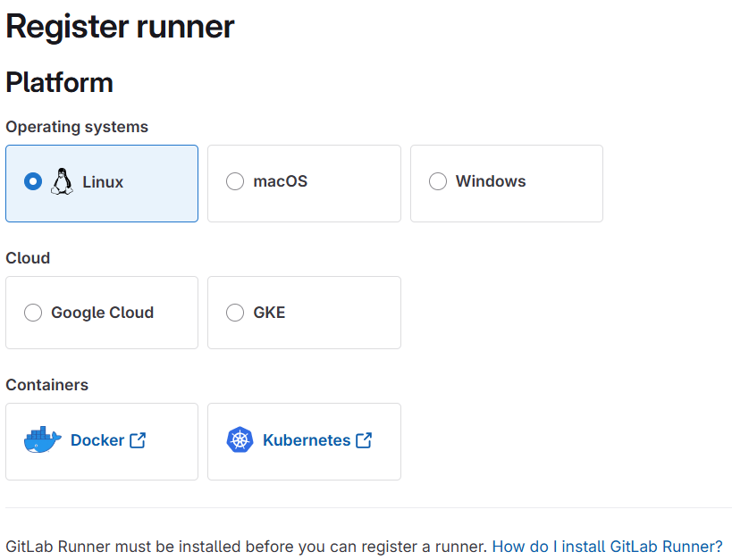Click the 'Platform' section heading

tap(59, 83)
